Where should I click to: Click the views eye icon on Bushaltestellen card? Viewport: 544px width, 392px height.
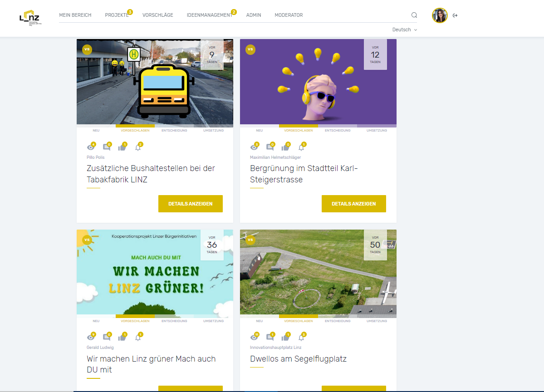90,147
